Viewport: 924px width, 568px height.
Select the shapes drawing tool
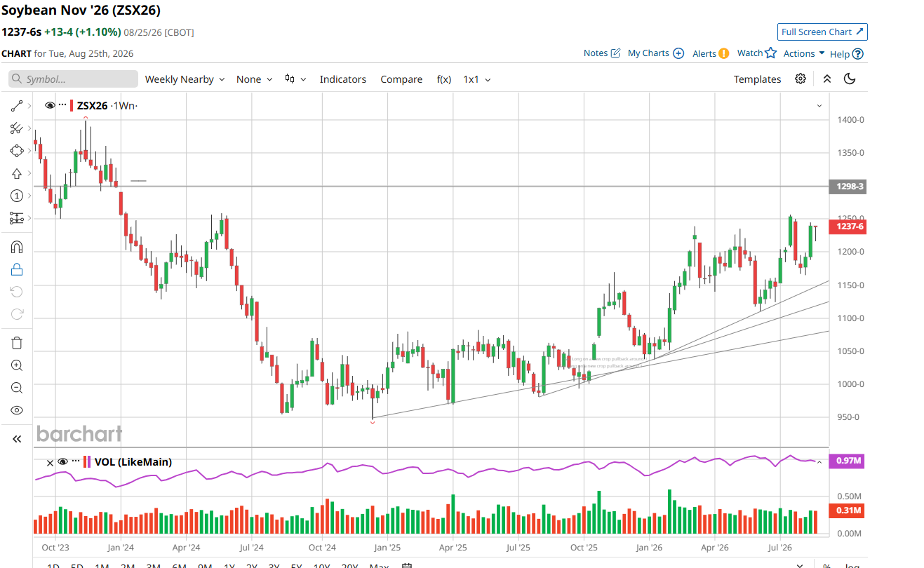click(17, 151)
